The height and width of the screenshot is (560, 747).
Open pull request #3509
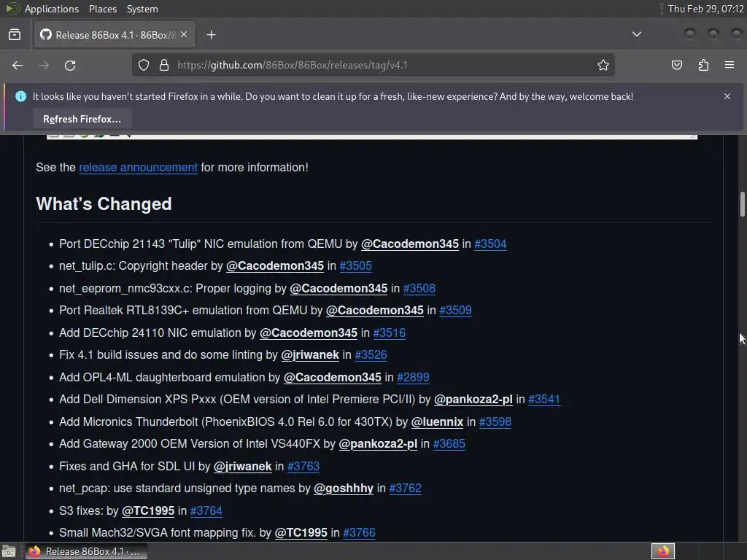click(455, 311)
